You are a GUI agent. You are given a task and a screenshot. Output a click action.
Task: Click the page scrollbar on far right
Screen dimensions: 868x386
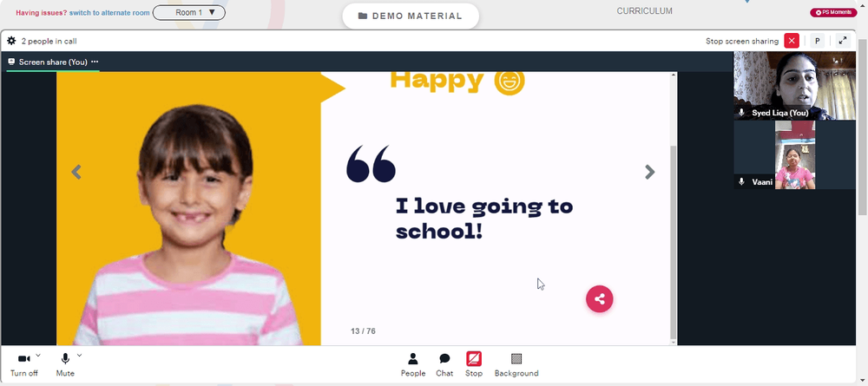click(x=863, y=128)
